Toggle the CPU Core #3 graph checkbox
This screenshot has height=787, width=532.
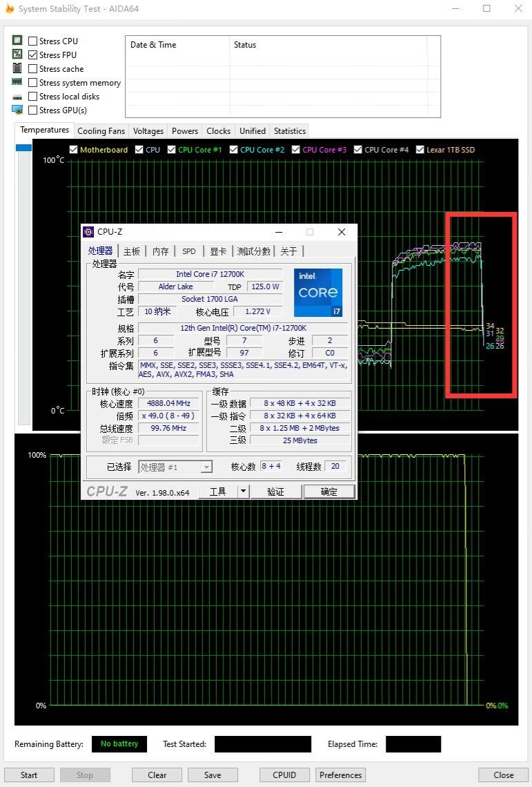pyautogui.click(x=295, y=150)
